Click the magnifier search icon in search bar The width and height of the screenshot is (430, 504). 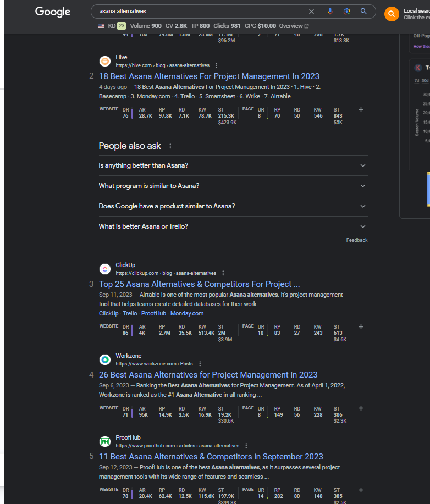(x=363, y=11)
